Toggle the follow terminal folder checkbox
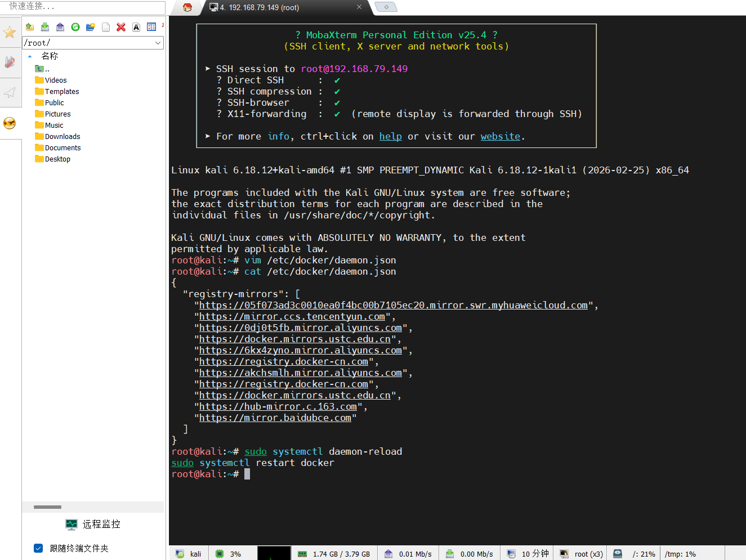Viewport: 746px width, 560px height. point(38,548)
